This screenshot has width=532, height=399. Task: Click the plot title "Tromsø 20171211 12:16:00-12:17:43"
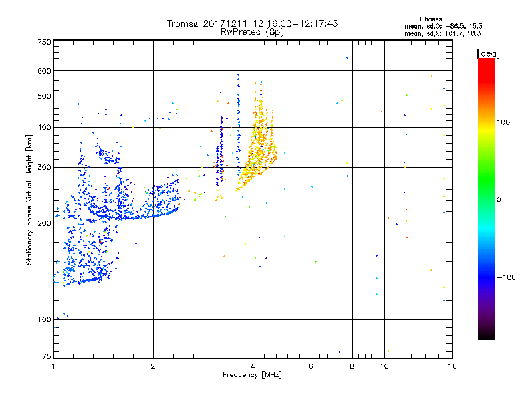click(253, 23)
